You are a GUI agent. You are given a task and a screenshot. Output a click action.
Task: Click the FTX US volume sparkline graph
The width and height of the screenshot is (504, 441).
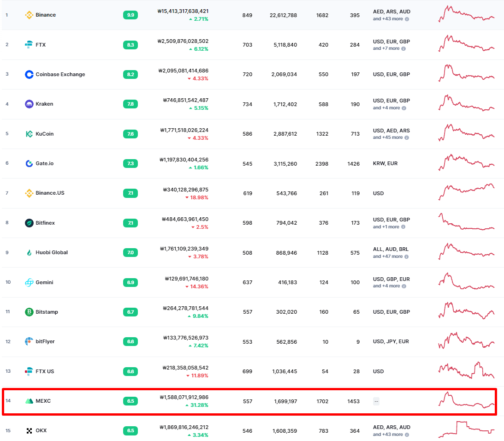(466, 370)
